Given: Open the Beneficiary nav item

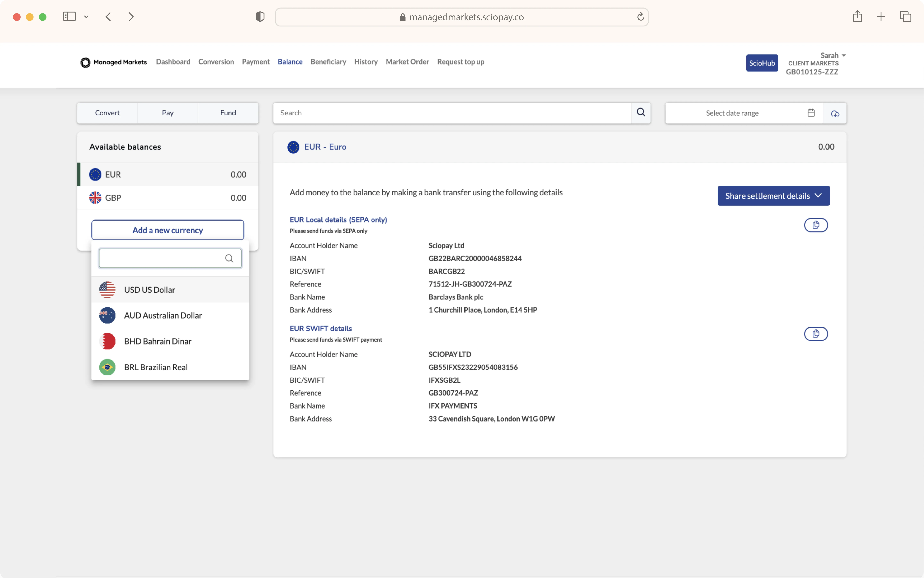Looking at the screenshot, I should click(328, 62).
